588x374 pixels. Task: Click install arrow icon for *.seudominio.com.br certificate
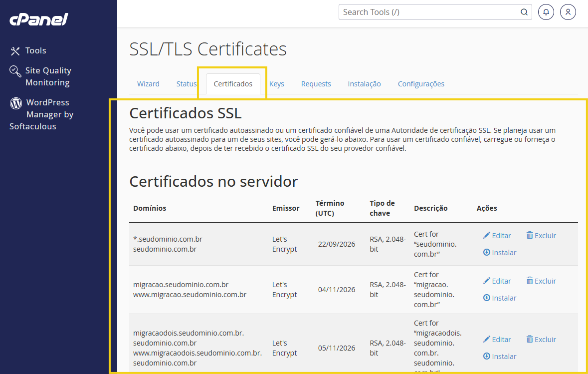[486, 252]
